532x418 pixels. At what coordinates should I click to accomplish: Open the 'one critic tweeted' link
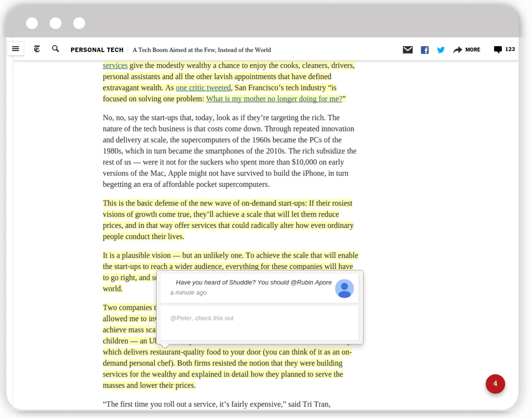(203, 88)
